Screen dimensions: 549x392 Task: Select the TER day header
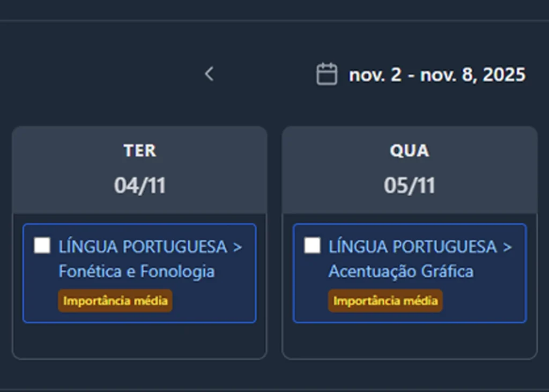tap(140, 151)
